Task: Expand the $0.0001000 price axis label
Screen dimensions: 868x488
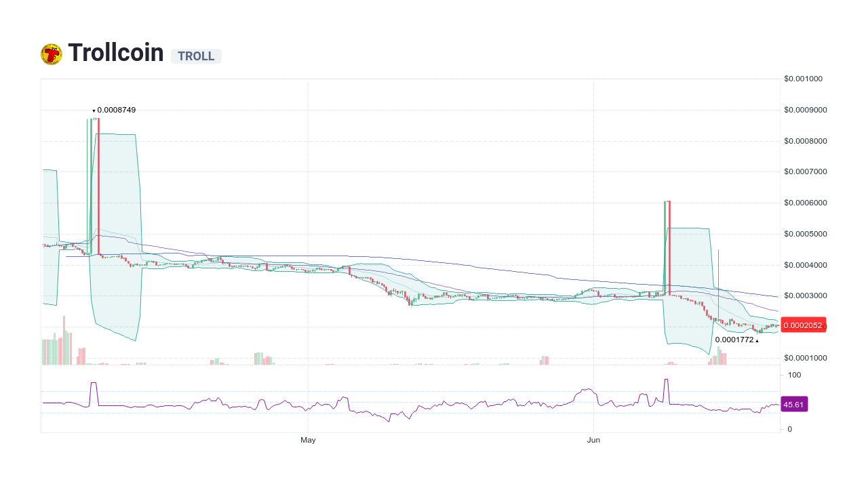Action: pyautogui.click(x=804, y=358)
